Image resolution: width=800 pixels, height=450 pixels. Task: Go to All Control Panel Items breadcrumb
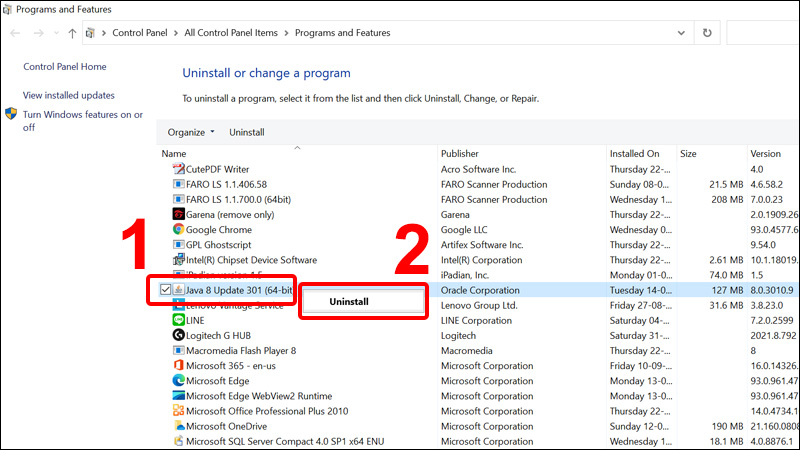[x=231, y=33]
